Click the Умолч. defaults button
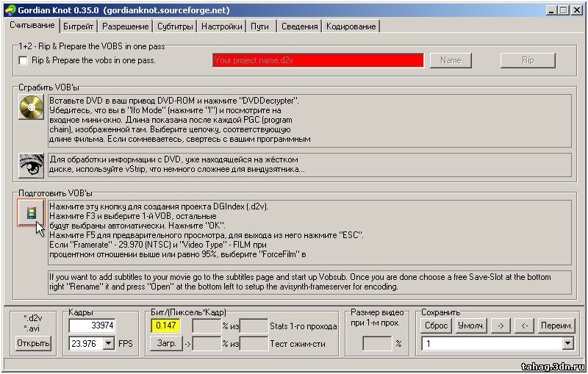Viewport: 588px width, 374px height. pyautogui.click(x=471, y=326)
